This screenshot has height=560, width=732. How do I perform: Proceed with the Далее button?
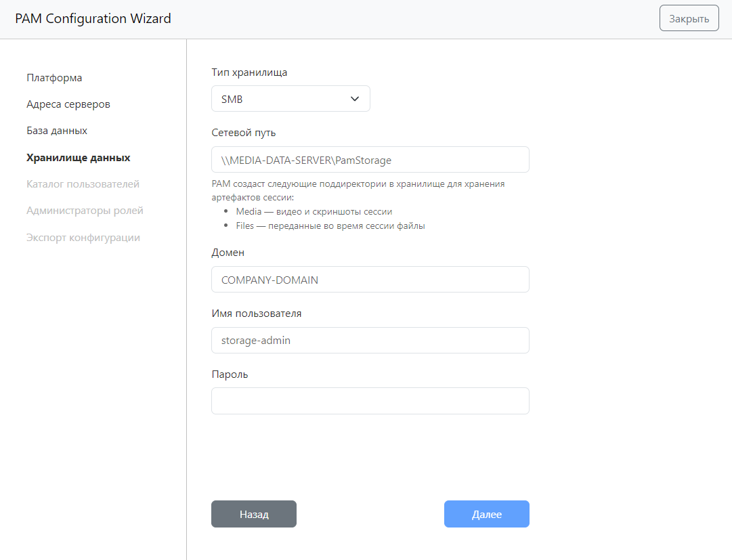coord(486,514)
